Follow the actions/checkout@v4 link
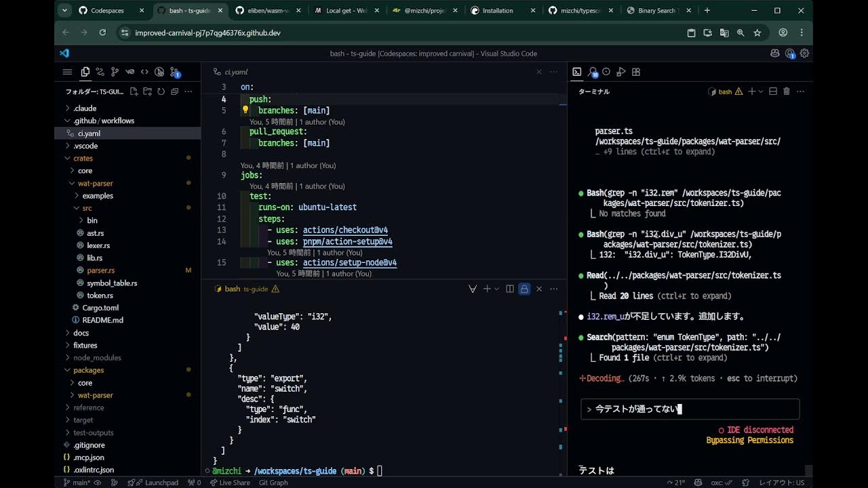The width and height of the screenshot is (868, 488). tap(345, 230)
